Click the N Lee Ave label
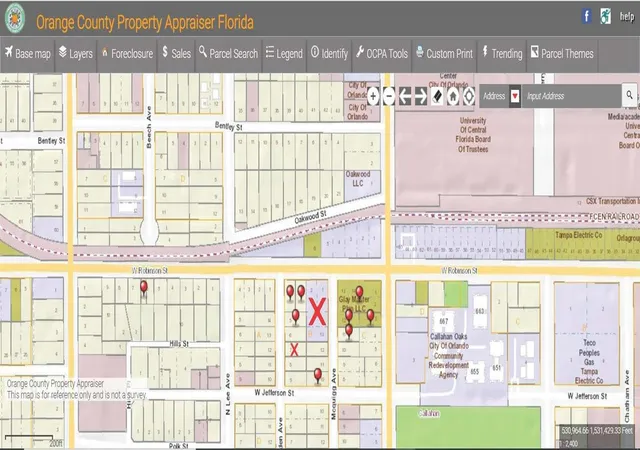The image size is (640, 450). click(x=228, y=394)
